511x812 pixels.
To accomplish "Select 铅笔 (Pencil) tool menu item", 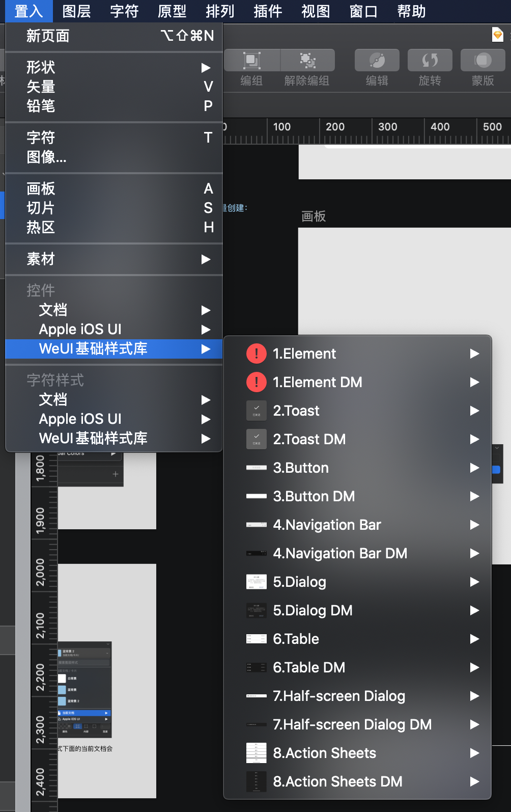I will pyautogui.click(x=114, y=106).
